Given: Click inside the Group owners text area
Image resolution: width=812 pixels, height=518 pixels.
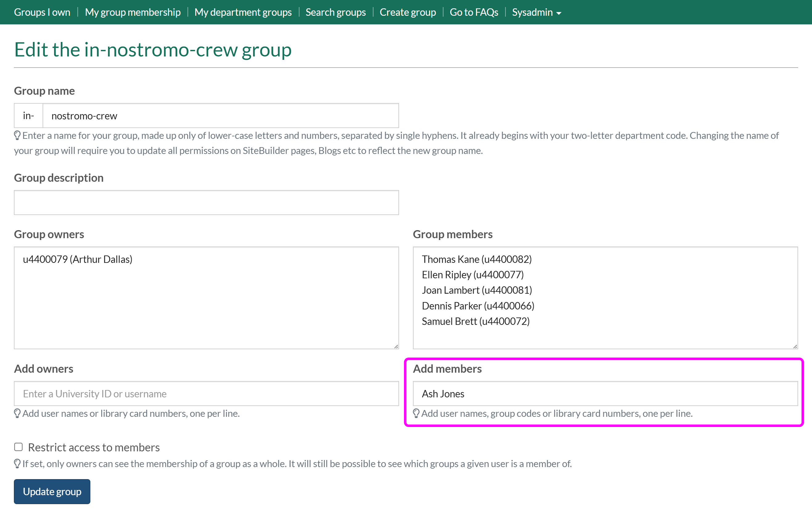Looking at the screenshot, I should click(x=206, y=298).
